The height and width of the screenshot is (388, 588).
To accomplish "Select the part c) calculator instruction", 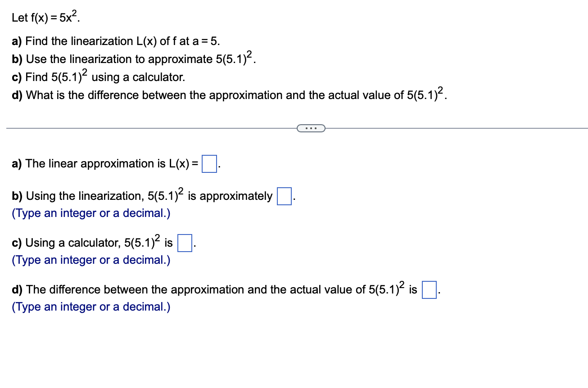I will click(97, 76).
